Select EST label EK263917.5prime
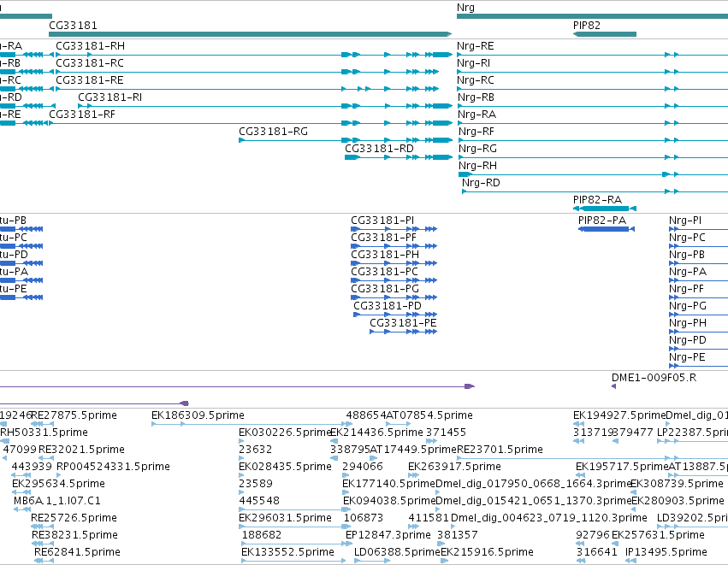728x565 pixels. 454,467
